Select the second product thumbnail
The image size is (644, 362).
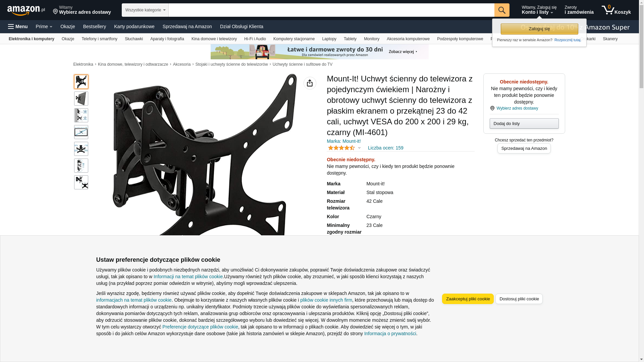tap(81, 99)
